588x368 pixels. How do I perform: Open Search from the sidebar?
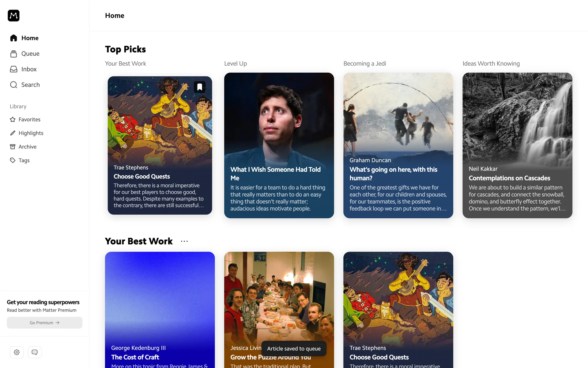coord(24,85)
